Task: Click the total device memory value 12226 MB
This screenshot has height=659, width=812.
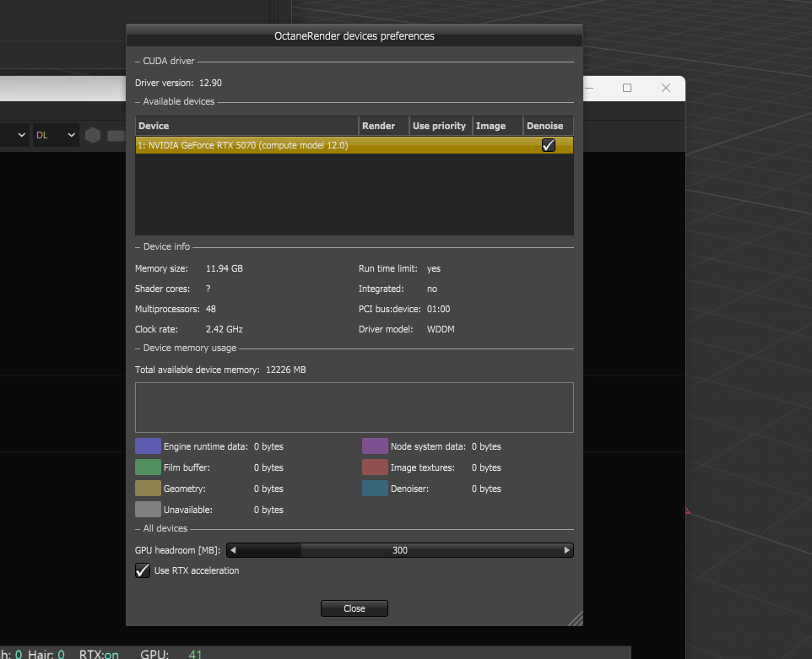Action: (x=286, y=370)
